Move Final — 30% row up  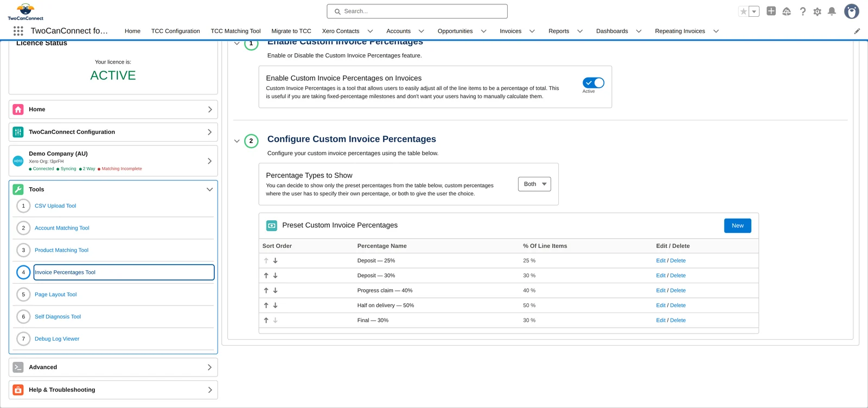[x=266, y=321]
